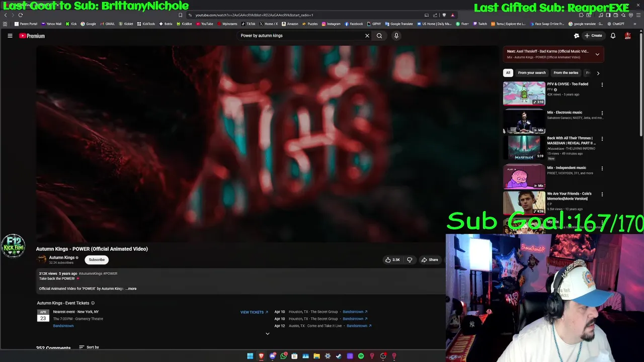644x362 pixels.
Task: Open Bandsintown link under Gramercy Theatre
Action: [63, 326]
